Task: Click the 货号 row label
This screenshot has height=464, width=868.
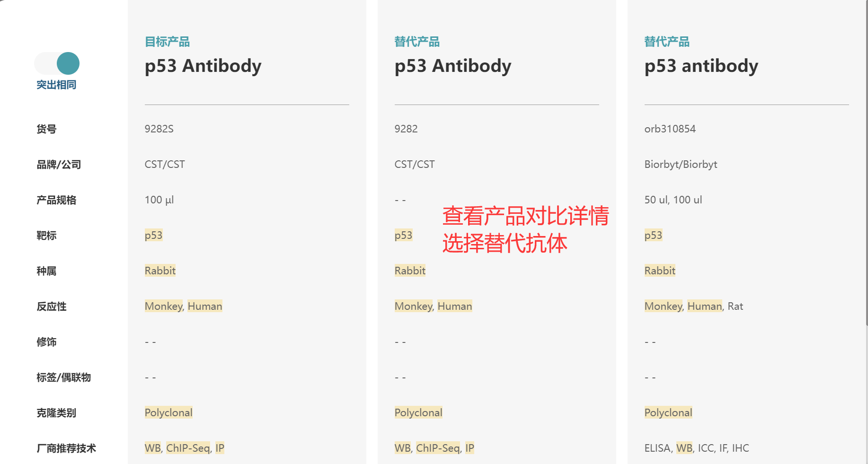Action: click(46, 129)
